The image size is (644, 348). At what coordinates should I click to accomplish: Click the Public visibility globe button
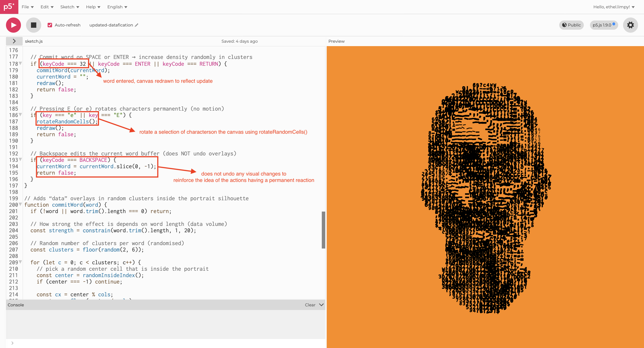pos(571,25)
